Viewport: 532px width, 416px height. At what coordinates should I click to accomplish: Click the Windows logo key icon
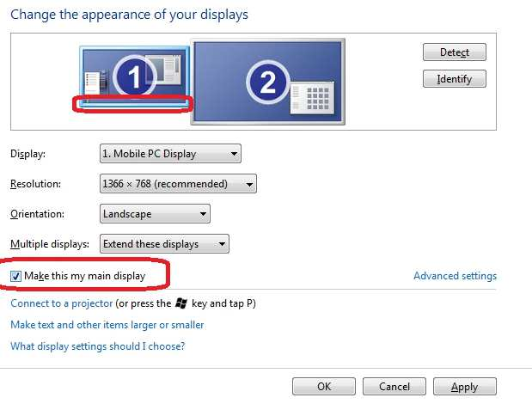point(181,303)
